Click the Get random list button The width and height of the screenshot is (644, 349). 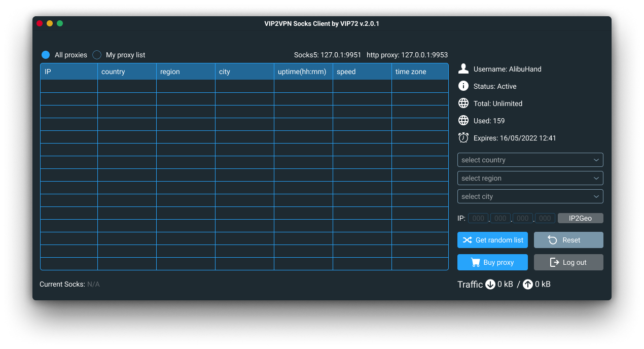[492, 240]
